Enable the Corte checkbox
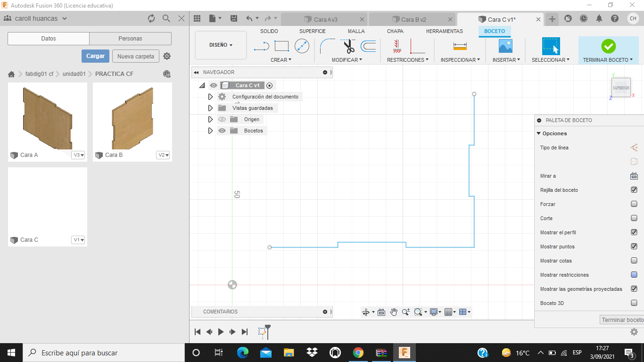644x362 pixels. (x=634, y=218)
